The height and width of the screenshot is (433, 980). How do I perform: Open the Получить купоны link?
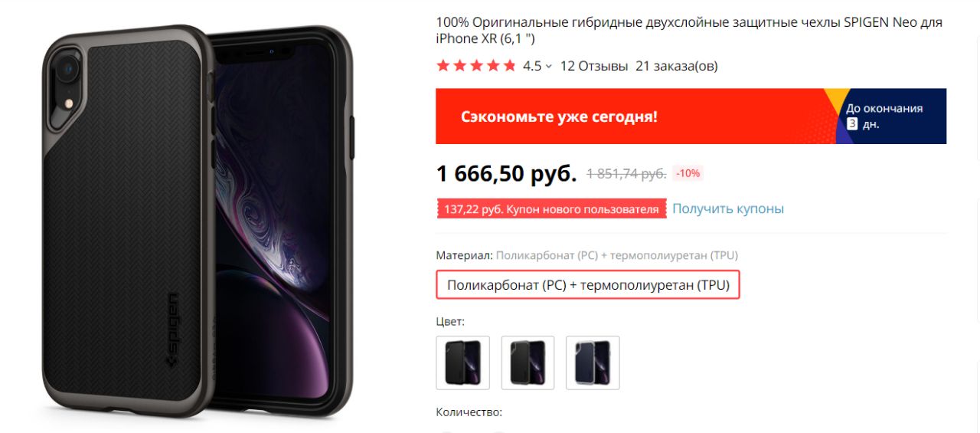pyautogui.click(x=728, y=208)
